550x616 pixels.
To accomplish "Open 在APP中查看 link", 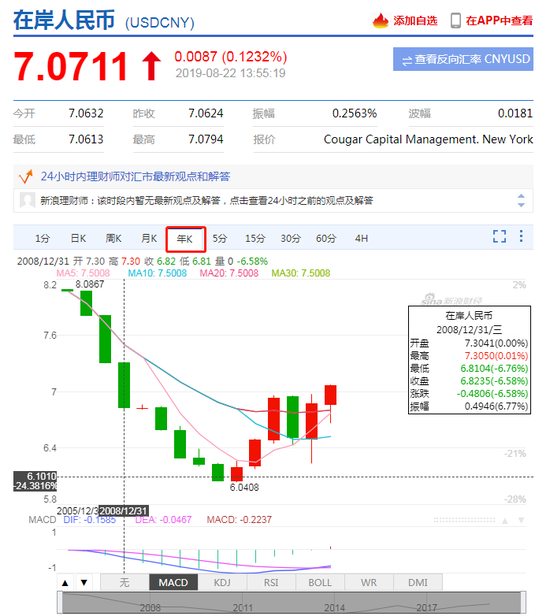I will 499,20.
